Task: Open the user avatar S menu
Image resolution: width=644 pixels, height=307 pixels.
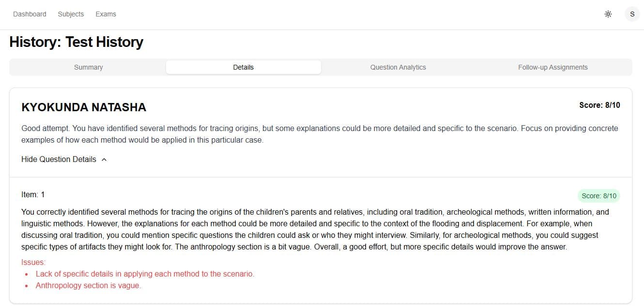Action: (632, 14)
